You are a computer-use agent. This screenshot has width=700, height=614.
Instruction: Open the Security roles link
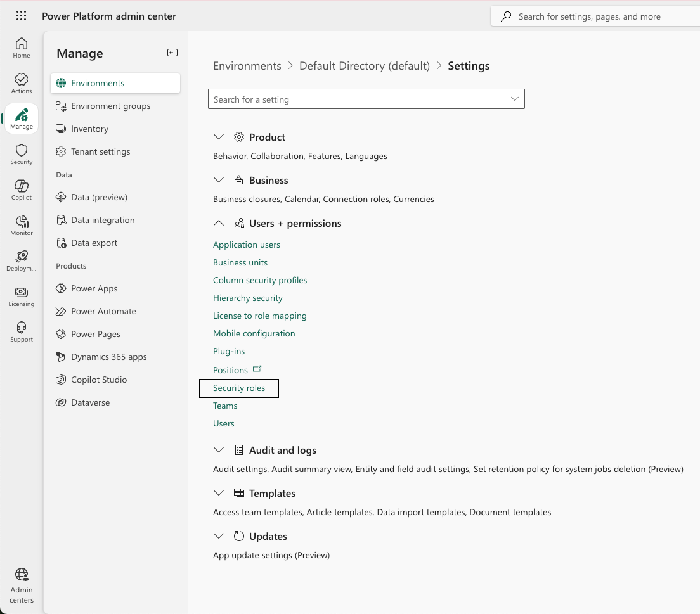coord(239,388)
